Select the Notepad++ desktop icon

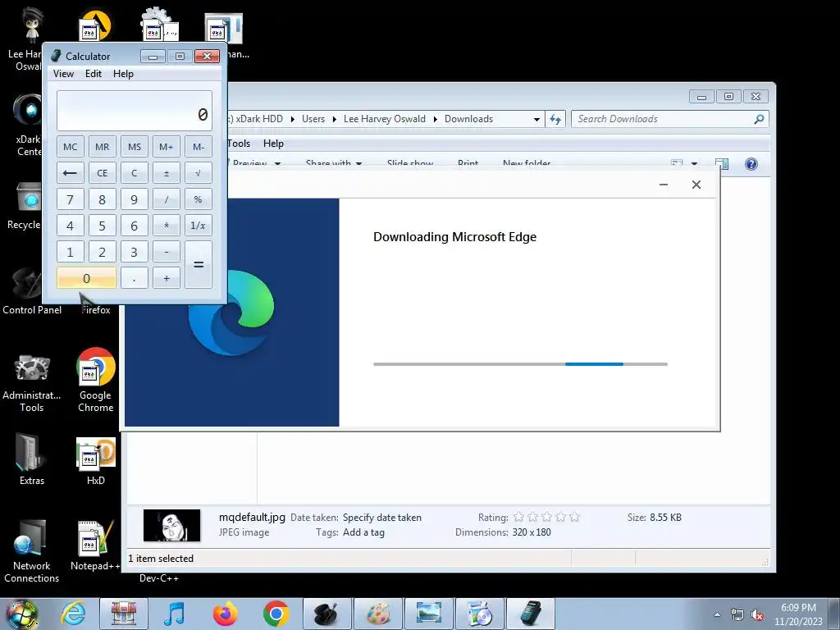coord(95,546)
